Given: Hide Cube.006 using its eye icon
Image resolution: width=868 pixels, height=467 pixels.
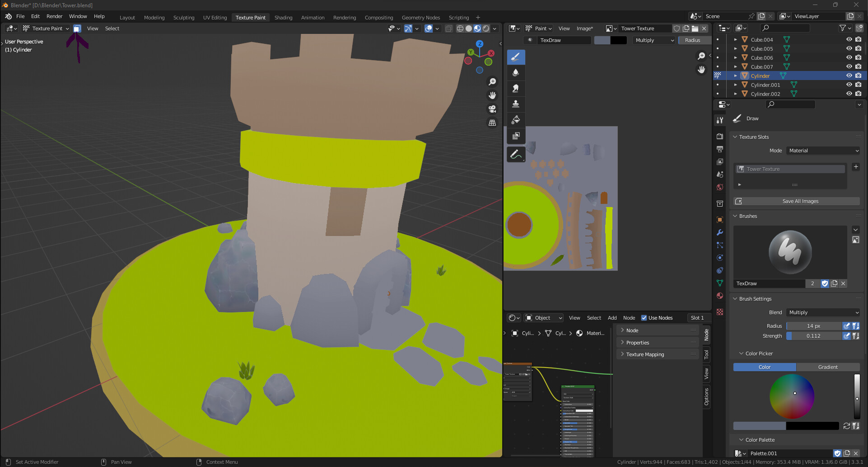Looking at the screenshot, I should pyautogui.click(x=849, y=57).
